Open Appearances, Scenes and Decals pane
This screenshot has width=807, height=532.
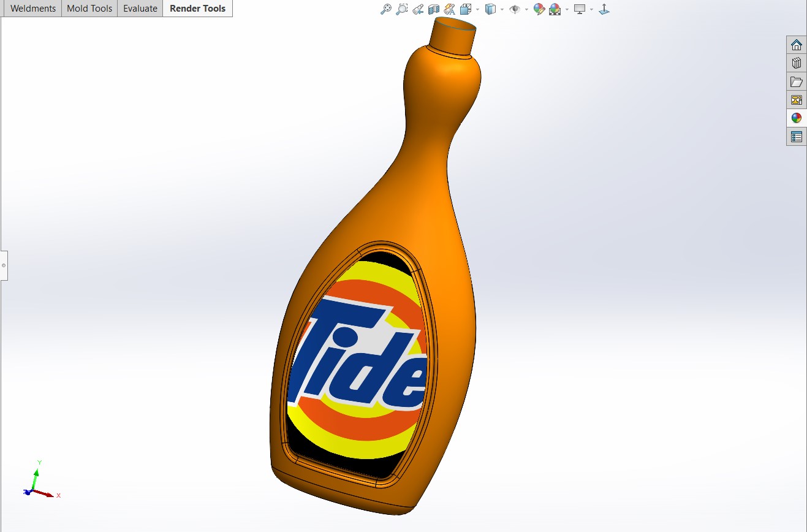click(797, 118)
